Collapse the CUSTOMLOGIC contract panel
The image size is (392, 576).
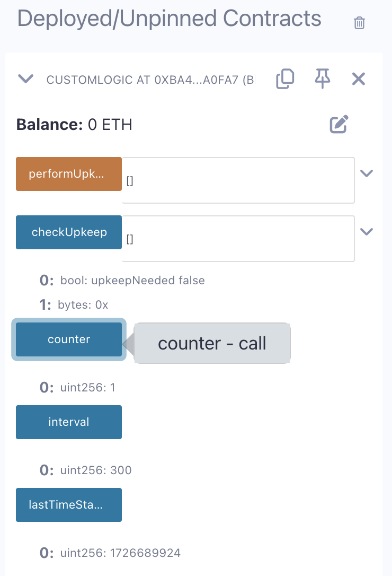click(x=26, y=80)
